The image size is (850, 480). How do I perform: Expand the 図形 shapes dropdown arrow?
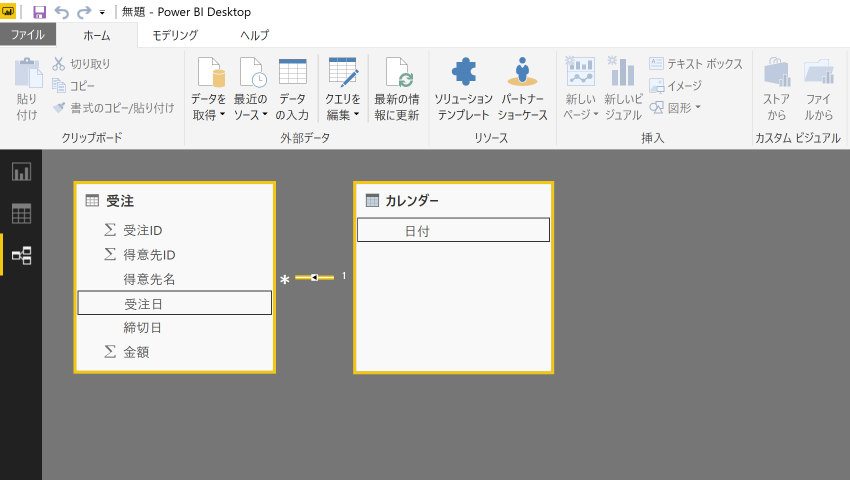tap(698, 107)
